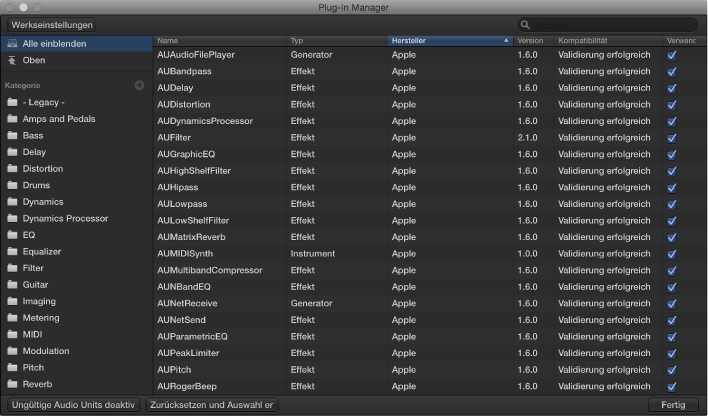Image resolution: width=708 pixels, height=416 pixels.
Task: Sort by Version column header
Action: point(534,41)
